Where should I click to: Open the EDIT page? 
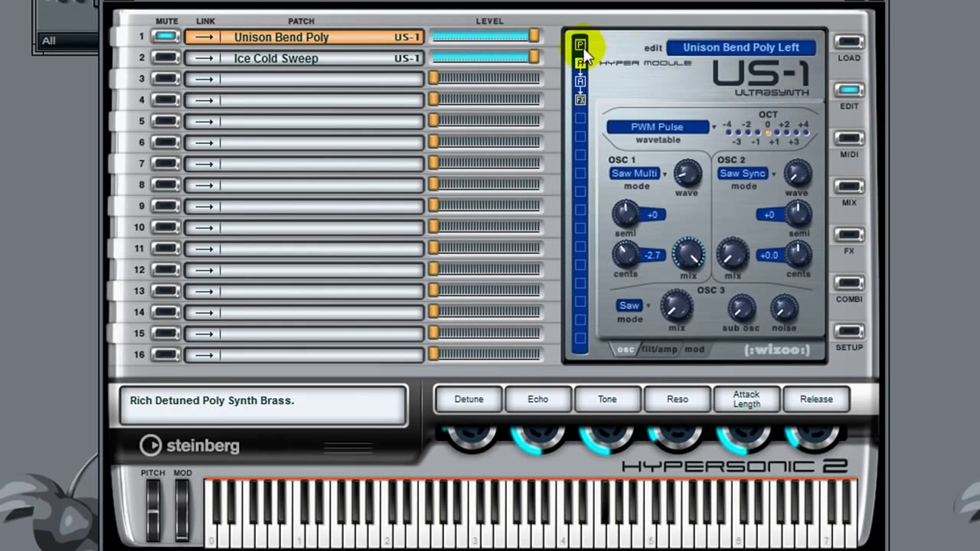(x=848, y=90)
